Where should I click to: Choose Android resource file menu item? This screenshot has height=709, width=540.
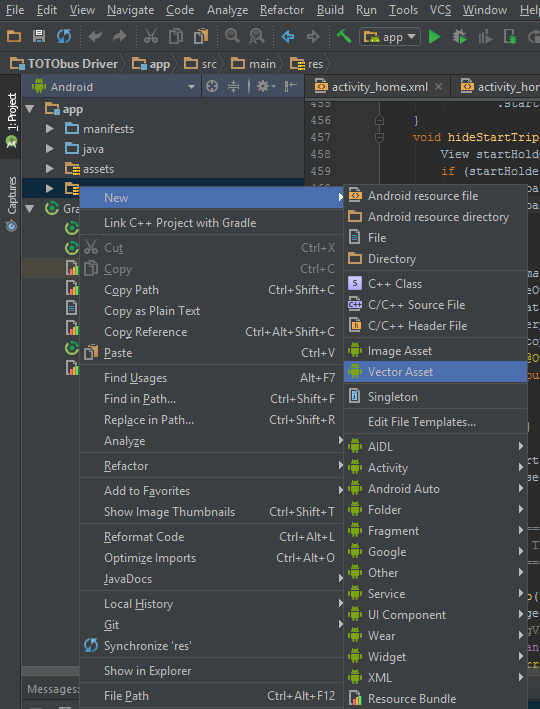(435, 196)
